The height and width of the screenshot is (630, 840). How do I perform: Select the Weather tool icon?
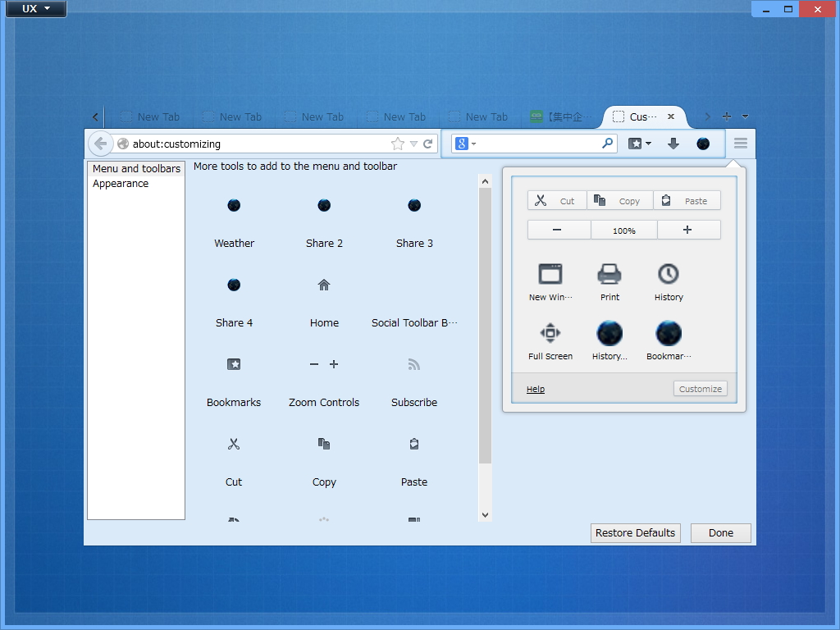point(234,205)
